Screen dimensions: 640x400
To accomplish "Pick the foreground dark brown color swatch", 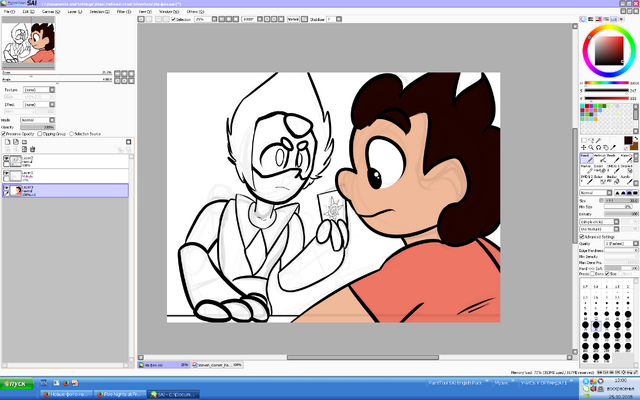I will [x=628, y=141].
